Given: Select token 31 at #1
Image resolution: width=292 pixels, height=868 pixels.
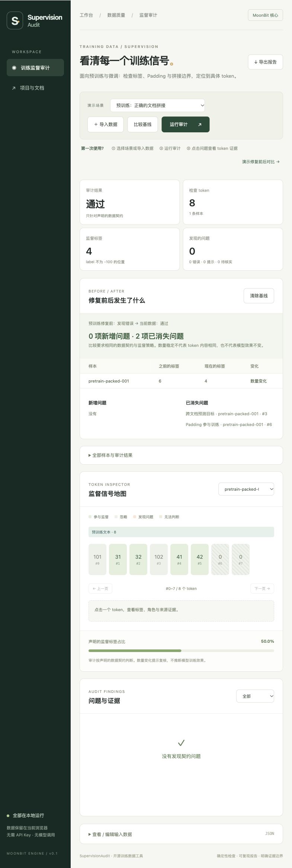Looking at the screenshot, I should 118,559.
